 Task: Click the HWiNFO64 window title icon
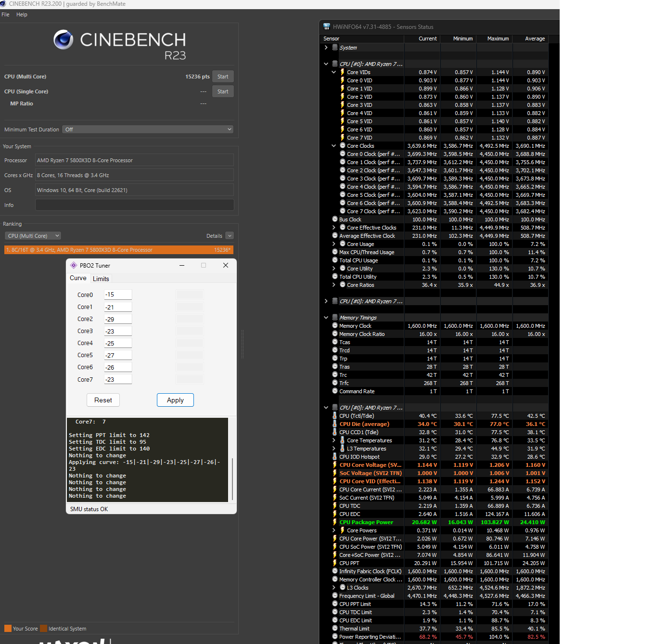pos(327,27)
